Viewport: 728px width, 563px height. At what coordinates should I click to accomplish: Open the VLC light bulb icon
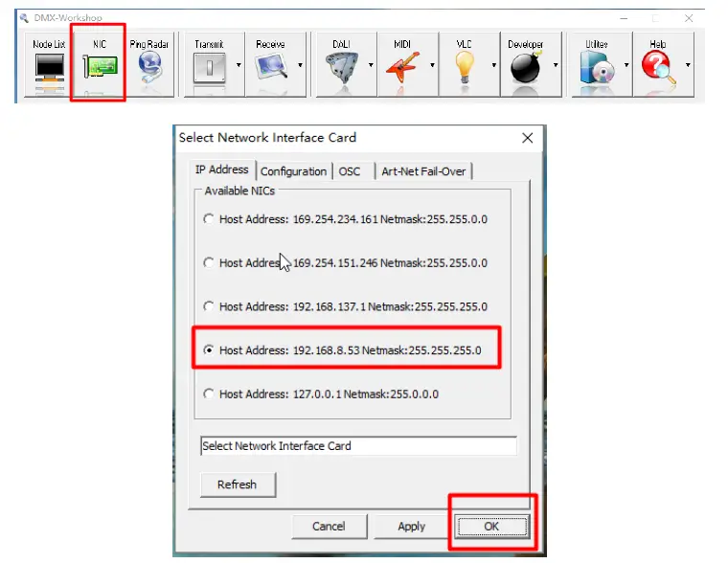pos(465,68)
